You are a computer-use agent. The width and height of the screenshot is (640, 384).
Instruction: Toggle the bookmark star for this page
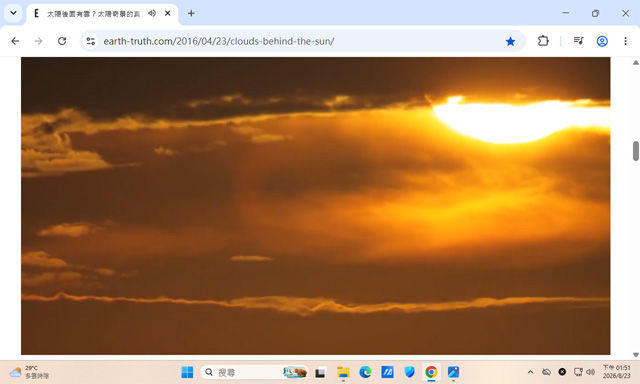tap(510, 41)
